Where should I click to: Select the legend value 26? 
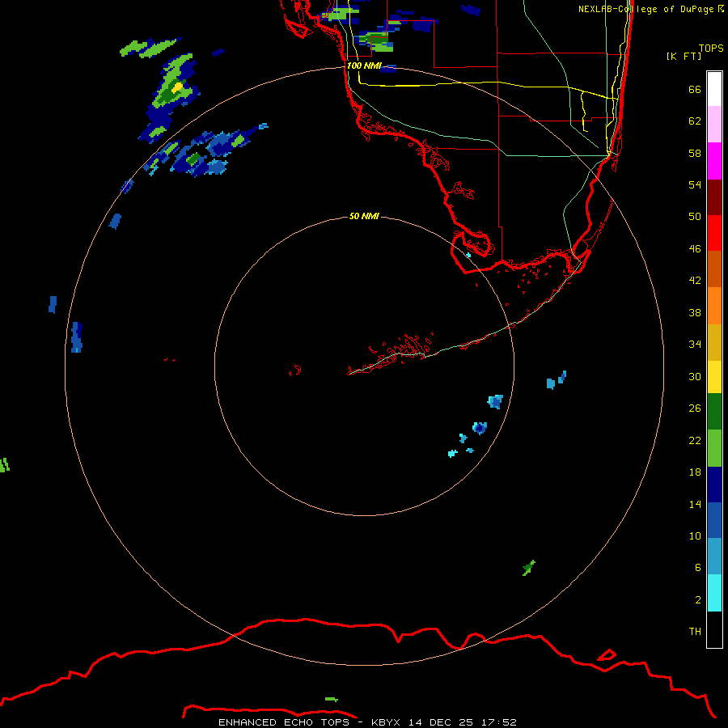pos(695,408)
